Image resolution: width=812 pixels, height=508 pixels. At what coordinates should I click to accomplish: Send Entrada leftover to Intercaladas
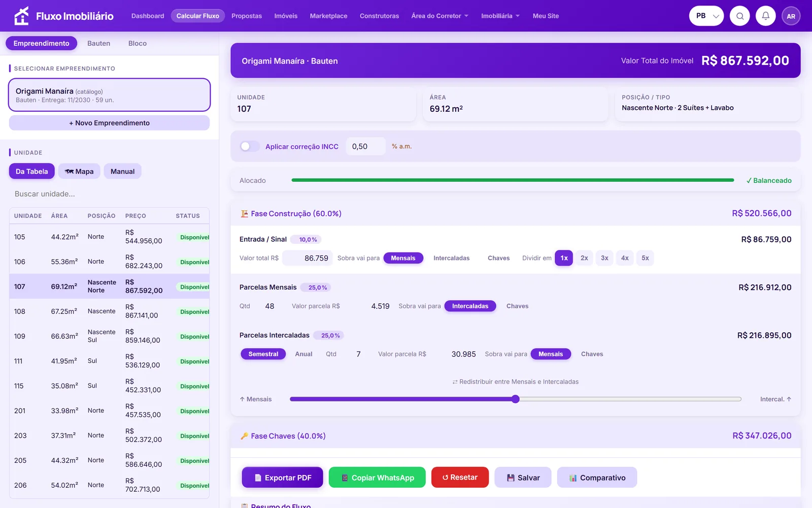[x=451, y=258]
